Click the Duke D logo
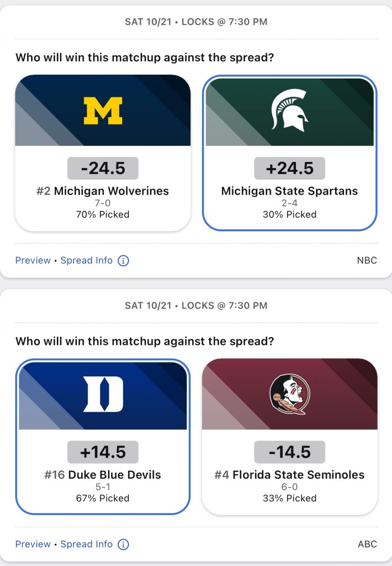This screenshot has height=566, width=392. [x=103, y=394]
